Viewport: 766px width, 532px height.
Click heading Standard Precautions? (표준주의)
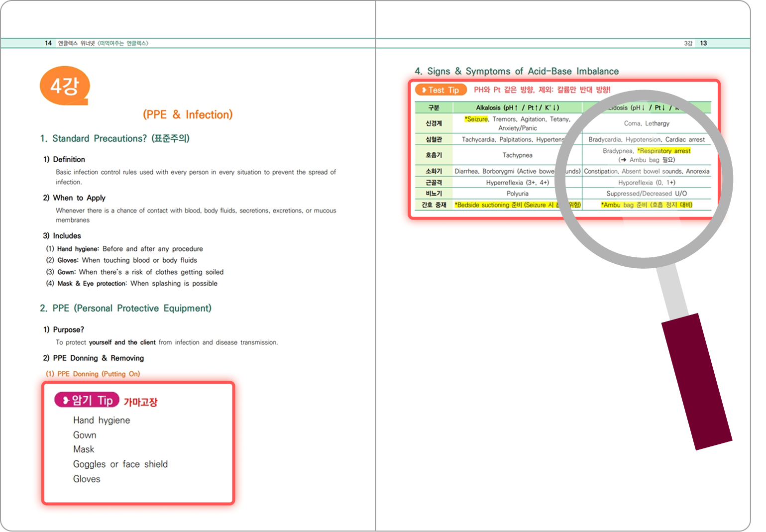coord(115,138)
